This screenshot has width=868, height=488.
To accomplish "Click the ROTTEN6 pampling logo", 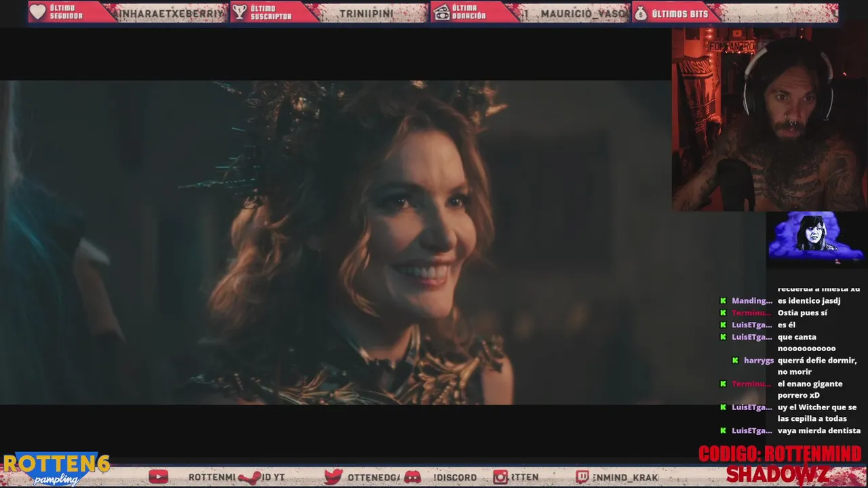I will point(56,469).
